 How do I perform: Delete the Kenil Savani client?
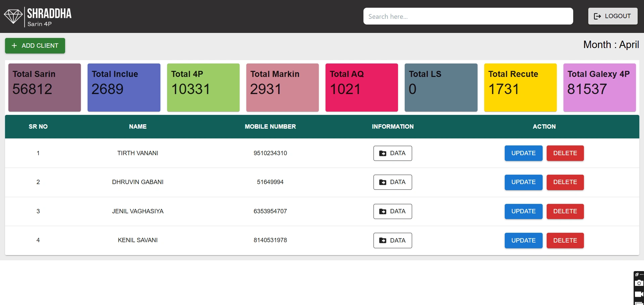point(565,241)
